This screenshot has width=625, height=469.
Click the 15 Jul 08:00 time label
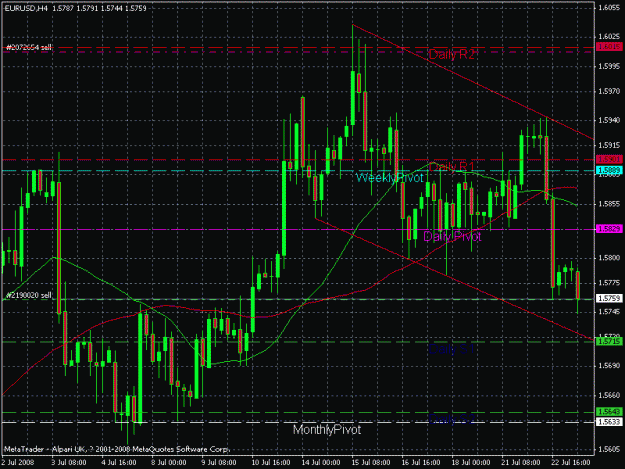371,463
